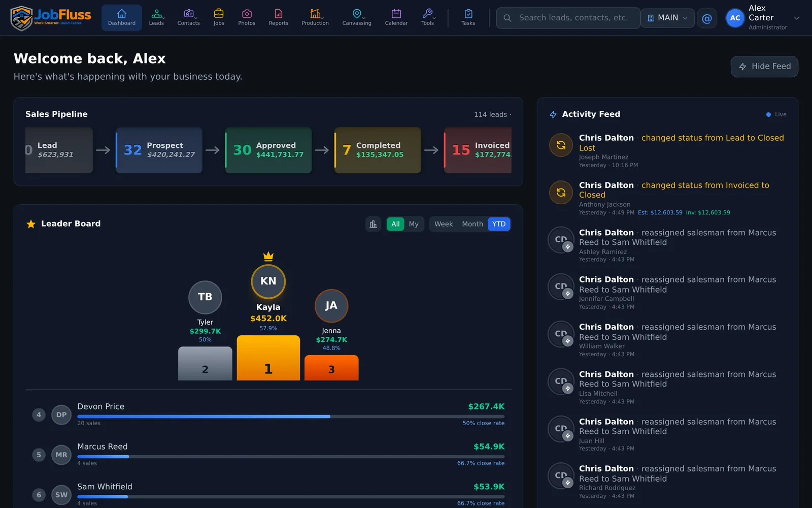This screenshot has width=812, height=508.
Task: Click Tyler's TB second-place avatar
Action: point(205,297)
